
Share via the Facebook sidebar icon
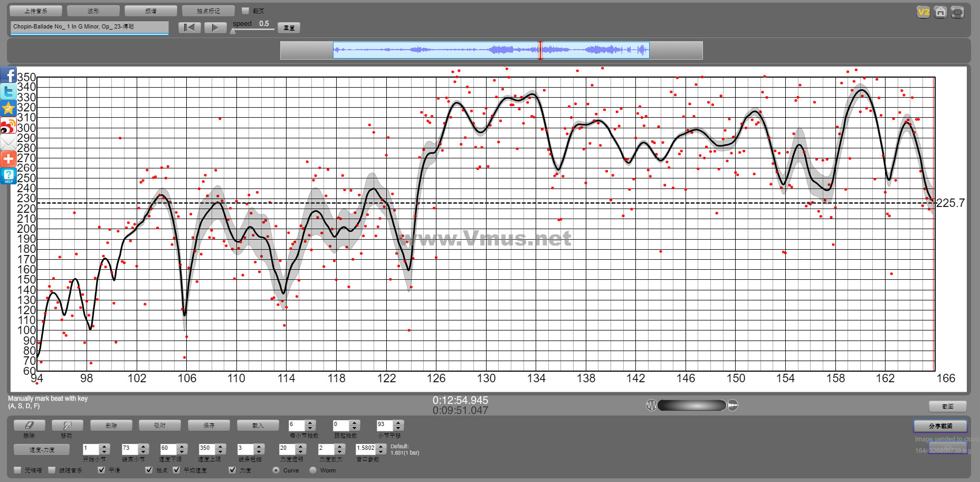[x=8, y=75]
